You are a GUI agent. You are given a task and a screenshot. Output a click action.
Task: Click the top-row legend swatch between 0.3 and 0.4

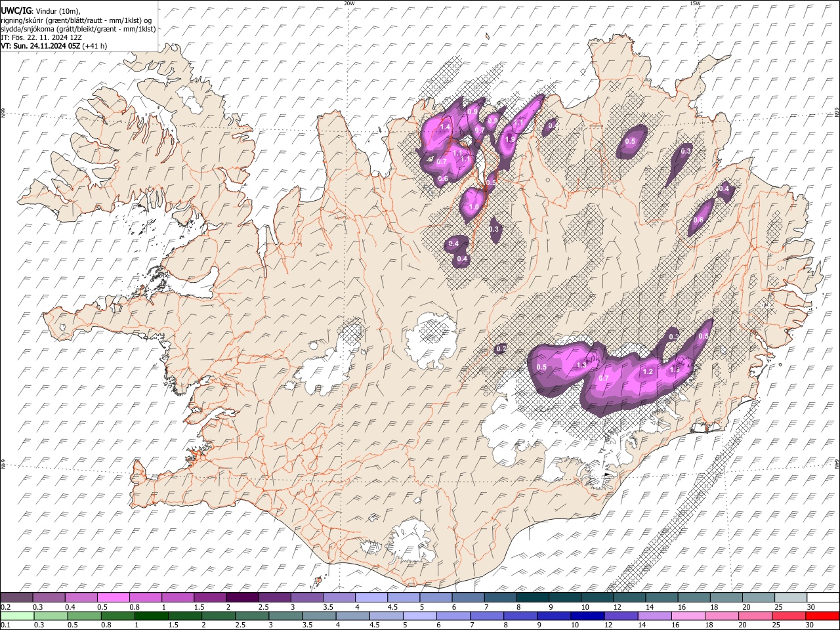[x=49, y=598]
